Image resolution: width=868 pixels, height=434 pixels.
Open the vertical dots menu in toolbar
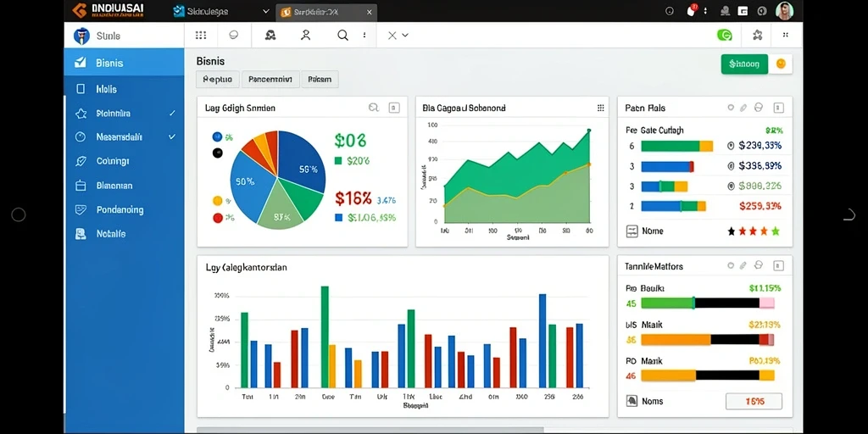(x=364, y=36)
